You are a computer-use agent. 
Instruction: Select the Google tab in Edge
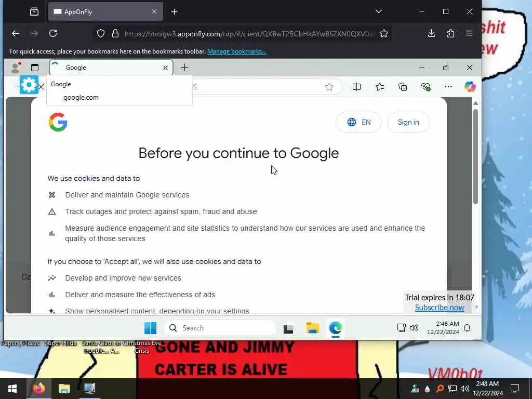(111, 68)
